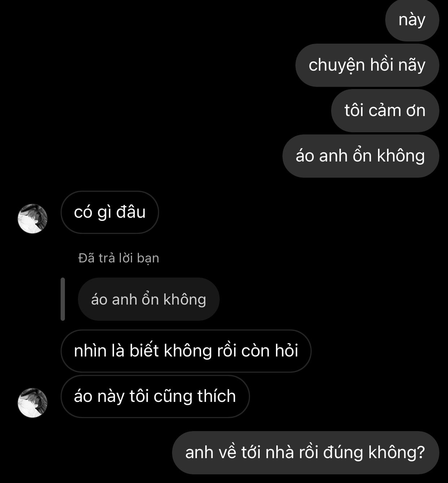Select the message "anh về tới nhà rồi đúng không?"
This screenshot has height=483, width=448.
point(306,453)
